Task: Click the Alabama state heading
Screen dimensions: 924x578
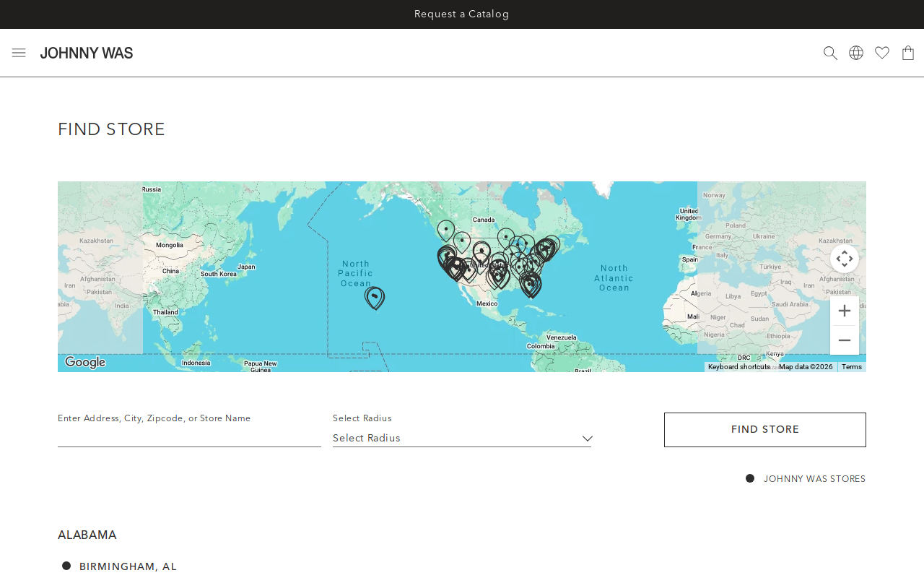Action: pyautogui.click(x=87, y=535)
